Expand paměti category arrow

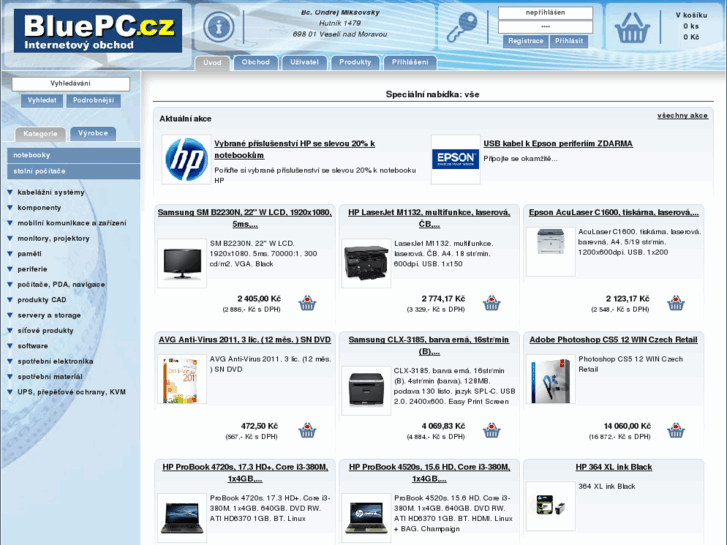pos(10,254)
